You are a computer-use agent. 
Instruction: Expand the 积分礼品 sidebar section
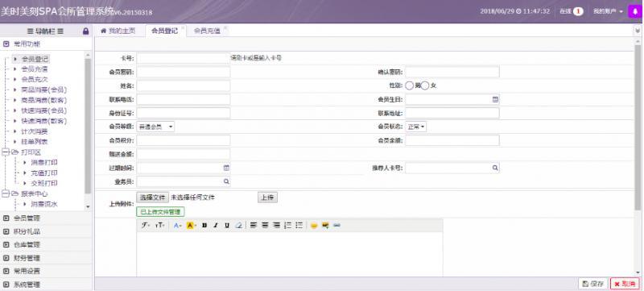pyautogui.click(x=46, y=231)
